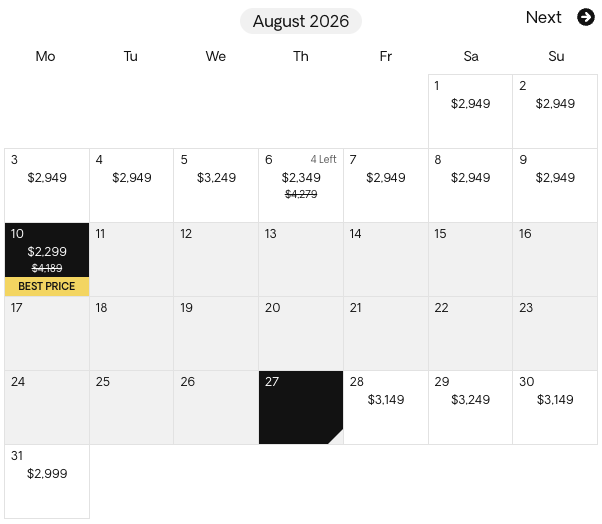This screenshot has height=524, width=602.
Task: Choose August 6 with 4 left
Action: pyautogui.click(x=301, y=185)
